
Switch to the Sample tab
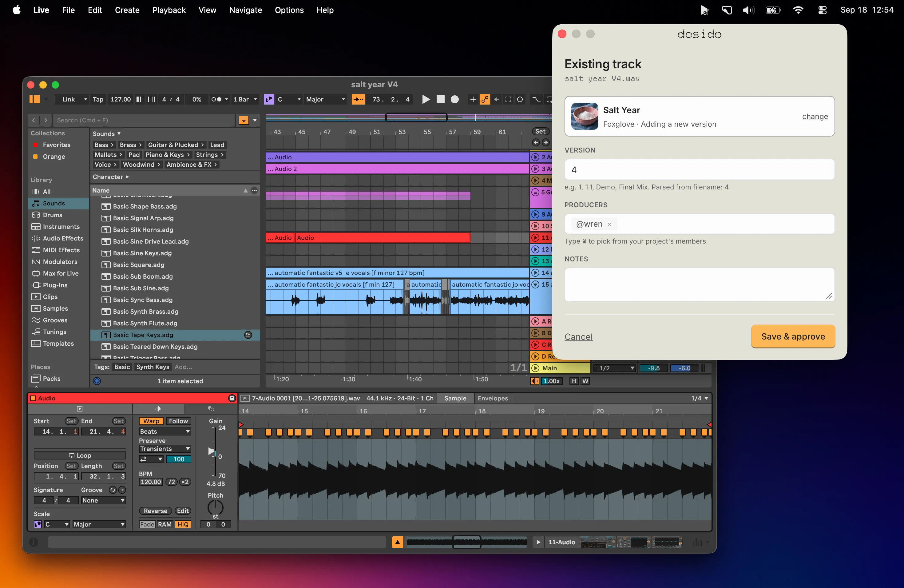pos(455,399)
